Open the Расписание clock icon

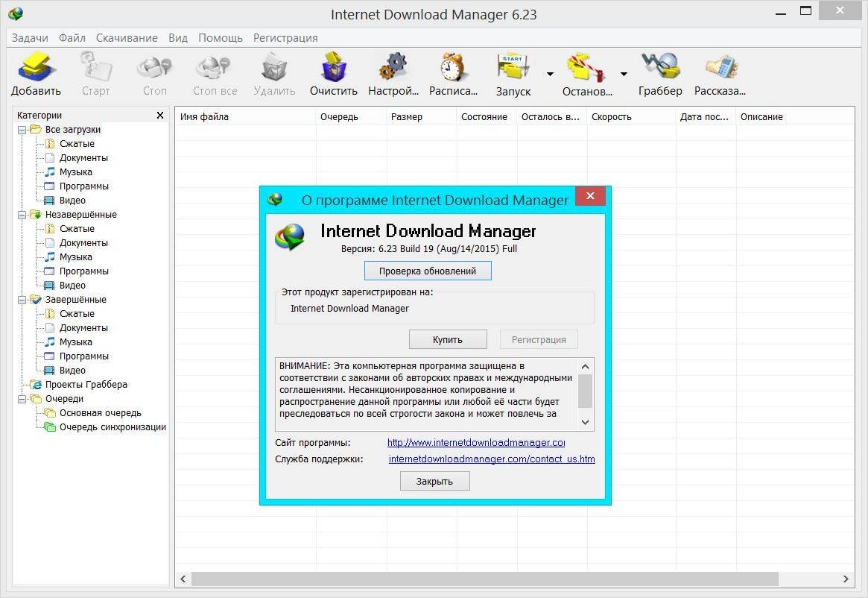pyautogui.click(x=453, y=66)
